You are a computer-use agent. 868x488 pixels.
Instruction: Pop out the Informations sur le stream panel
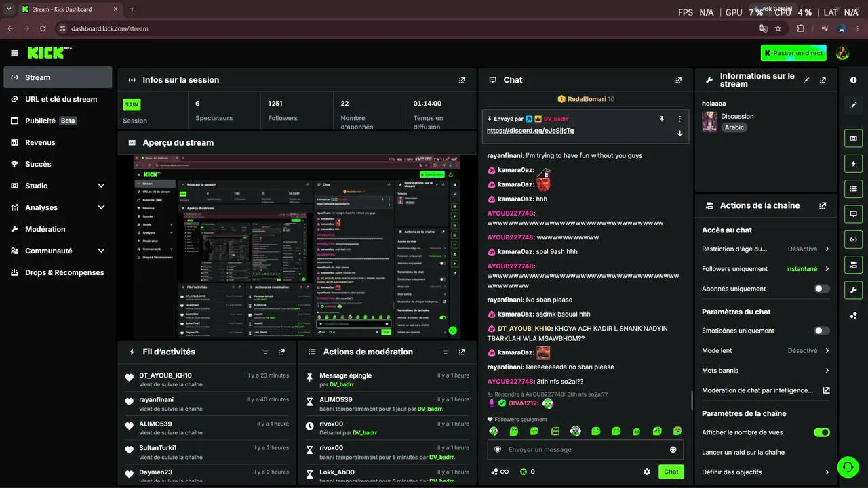(x=823, y=80)
